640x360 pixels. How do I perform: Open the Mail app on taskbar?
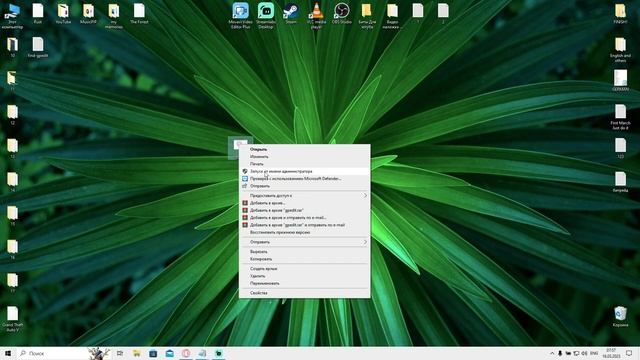click(169, 353)
